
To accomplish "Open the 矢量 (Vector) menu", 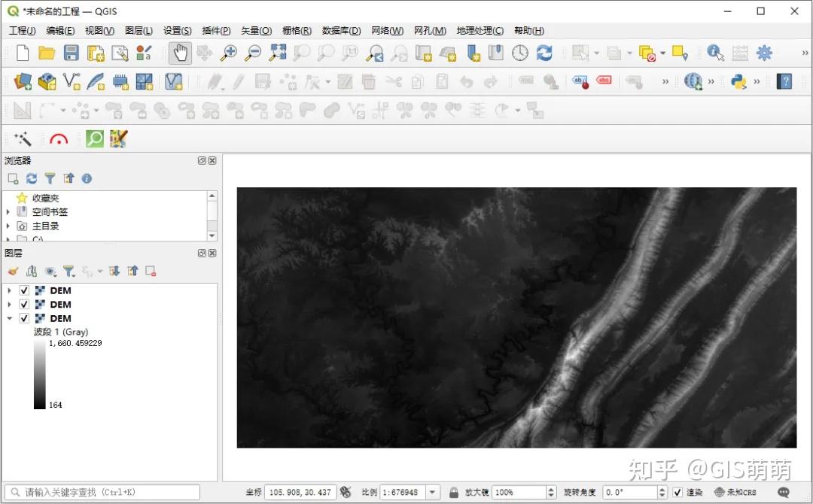I will 256,31.
